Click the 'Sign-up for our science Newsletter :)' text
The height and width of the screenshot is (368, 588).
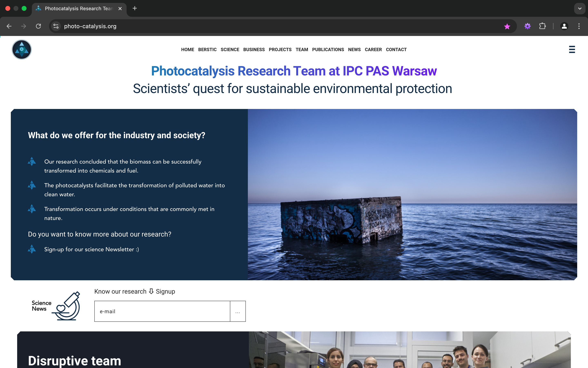click(92, 249)
